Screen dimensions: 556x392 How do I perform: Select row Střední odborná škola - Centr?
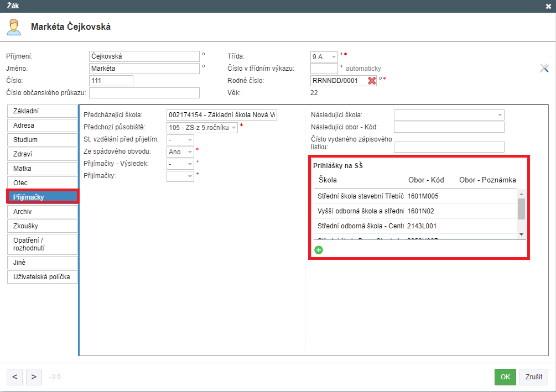click(415, 226)
